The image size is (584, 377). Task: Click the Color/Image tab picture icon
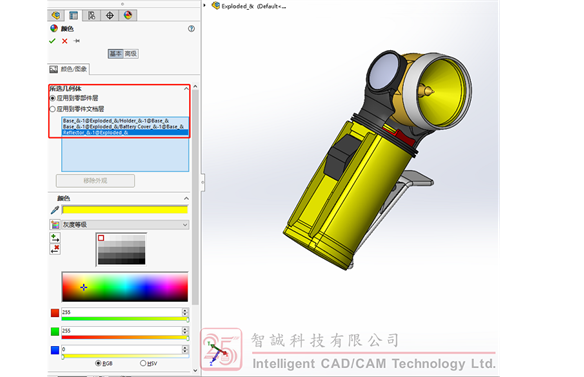tap(54, 69)
